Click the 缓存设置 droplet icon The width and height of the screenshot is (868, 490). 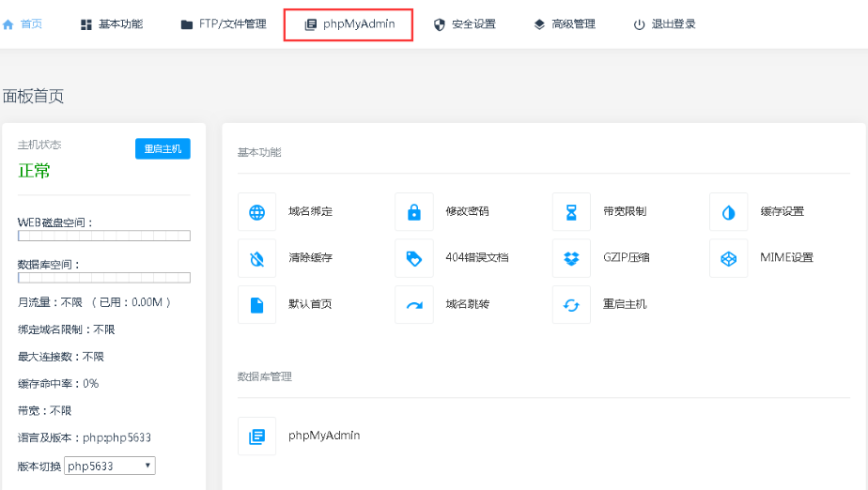point(729,212)
